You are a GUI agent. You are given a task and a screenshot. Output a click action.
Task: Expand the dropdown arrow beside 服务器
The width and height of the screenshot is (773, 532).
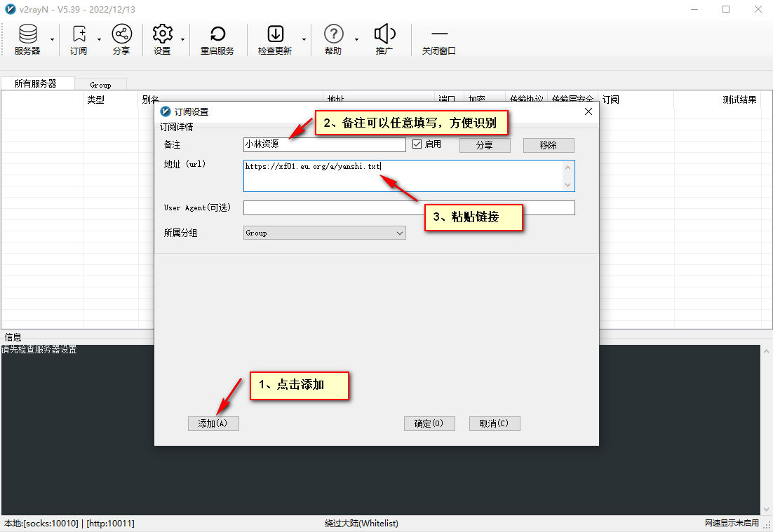point(53,39)
